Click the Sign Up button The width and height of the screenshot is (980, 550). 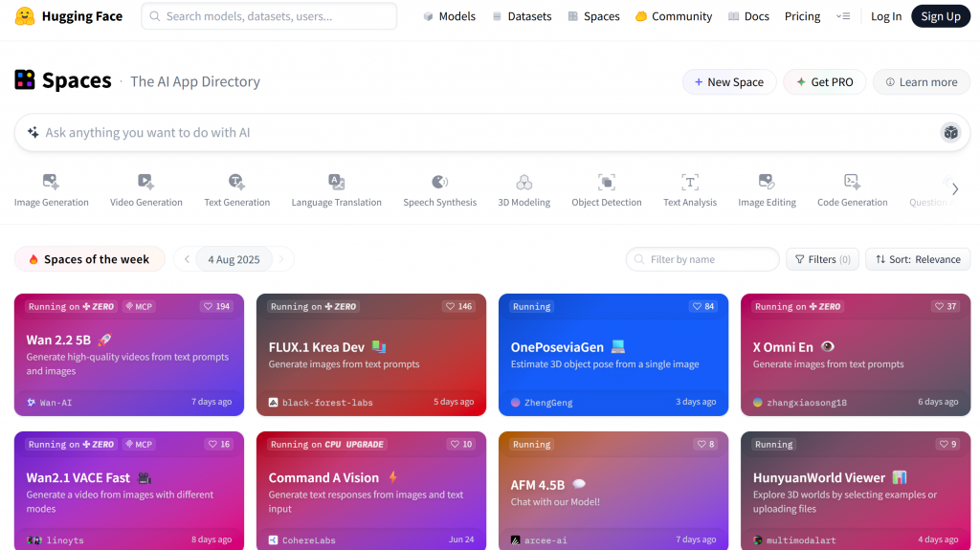(941, 16)
